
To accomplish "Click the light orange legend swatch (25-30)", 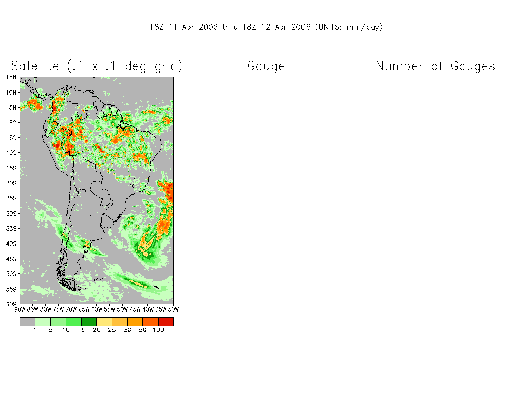I will [120, 321].
